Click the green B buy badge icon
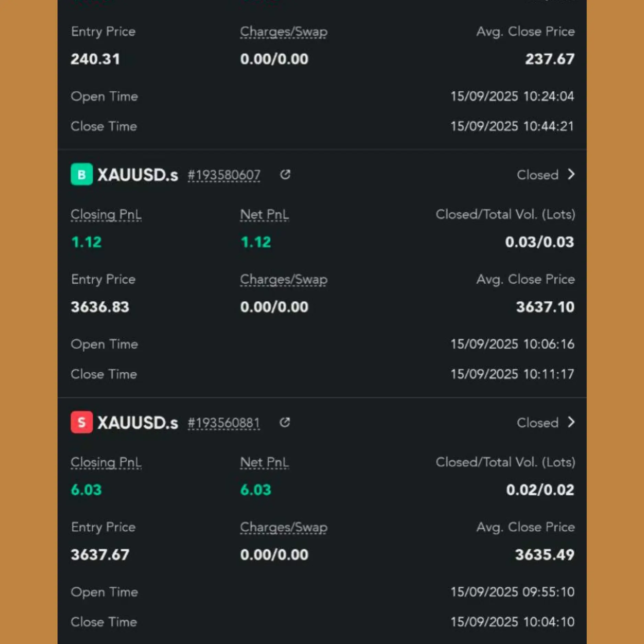 click(x=81, y=174)
